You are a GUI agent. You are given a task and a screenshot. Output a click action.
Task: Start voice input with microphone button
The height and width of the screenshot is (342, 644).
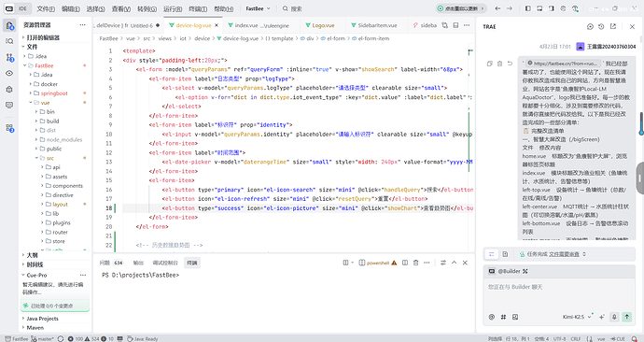point(614,317)
